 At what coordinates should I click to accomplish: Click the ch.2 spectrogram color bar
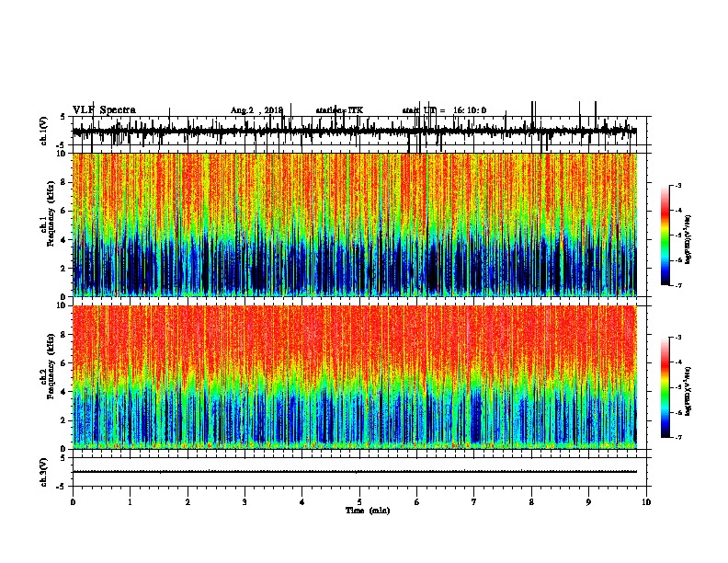(665, 387)
